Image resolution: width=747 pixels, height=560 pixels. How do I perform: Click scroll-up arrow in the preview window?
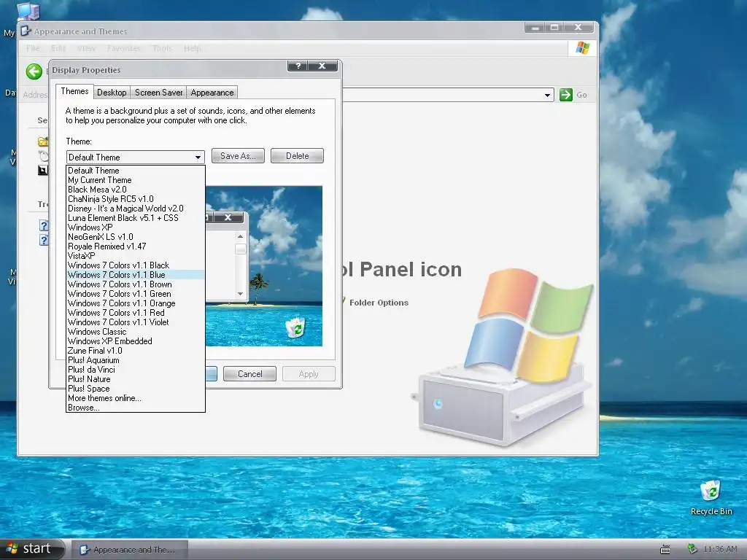[240, 237]
